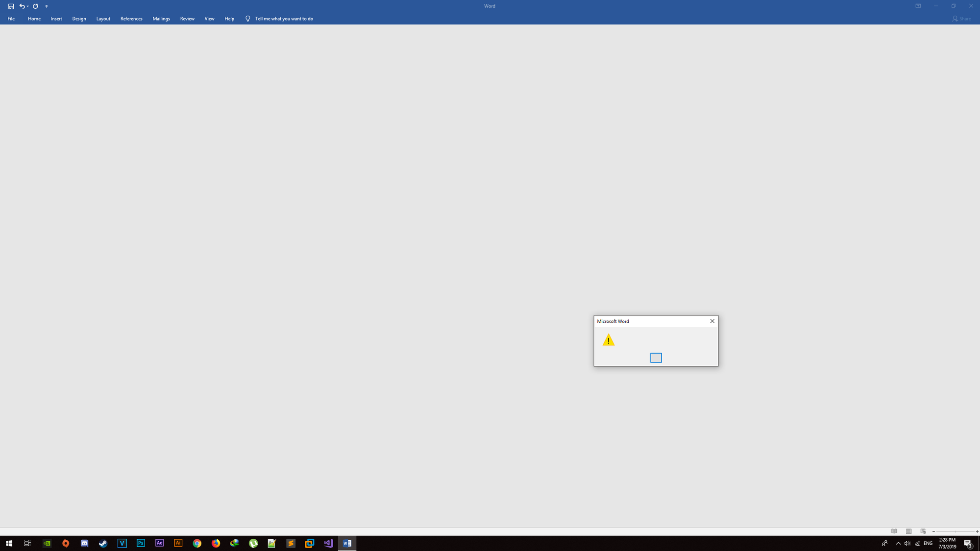980x551 pixels.
Task: Close the Microsoft Word warning dialog
Action: 712,321
